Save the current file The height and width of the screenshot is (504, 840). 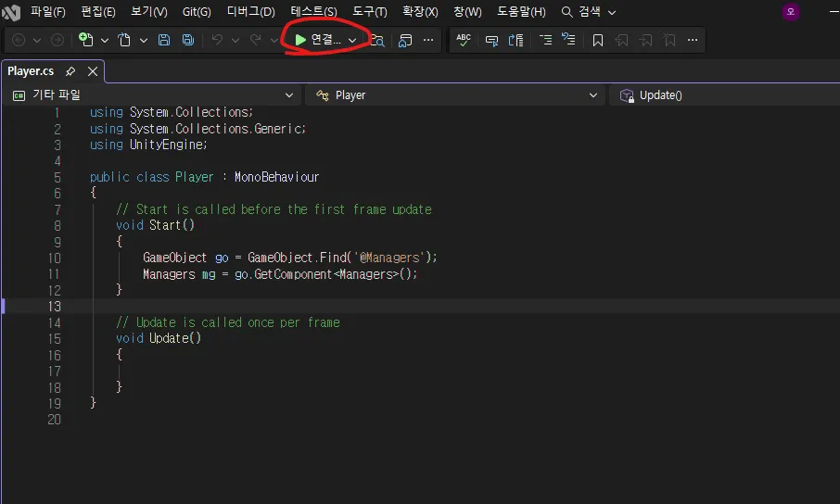[164, 40]
